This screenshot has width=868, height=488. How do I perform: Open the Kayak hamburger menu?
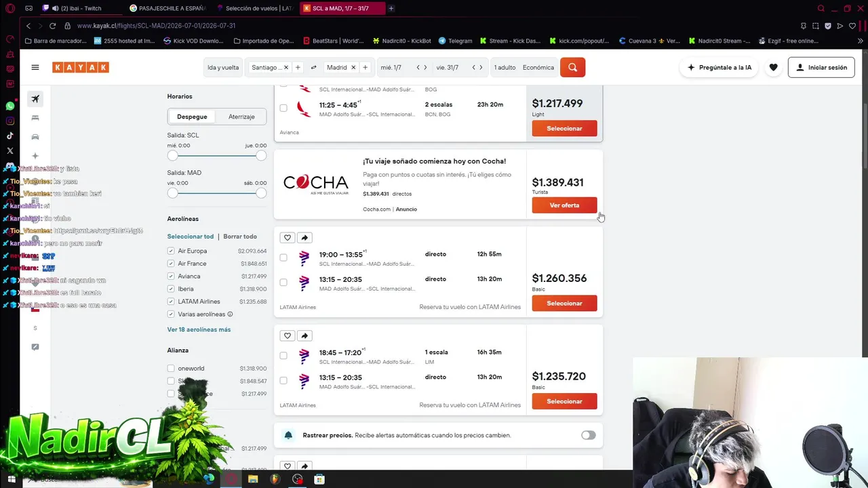pyautogui.click(x=35, y=67)
